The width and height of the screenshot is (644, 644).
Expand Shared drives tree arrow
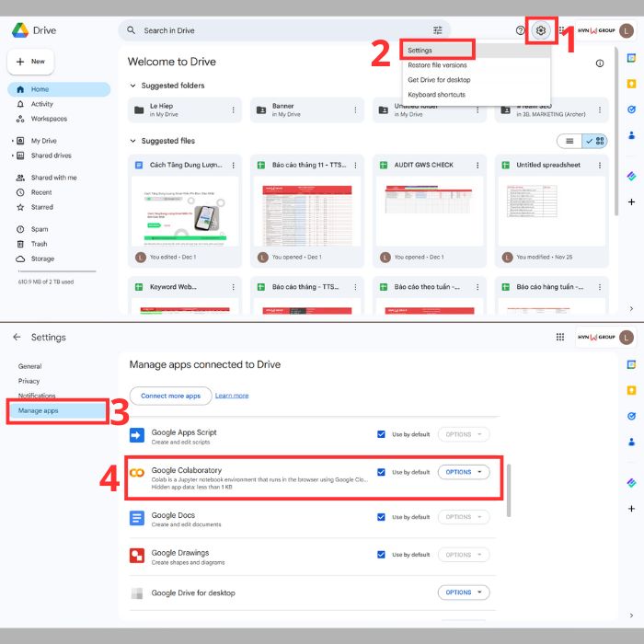coord(12,155)
